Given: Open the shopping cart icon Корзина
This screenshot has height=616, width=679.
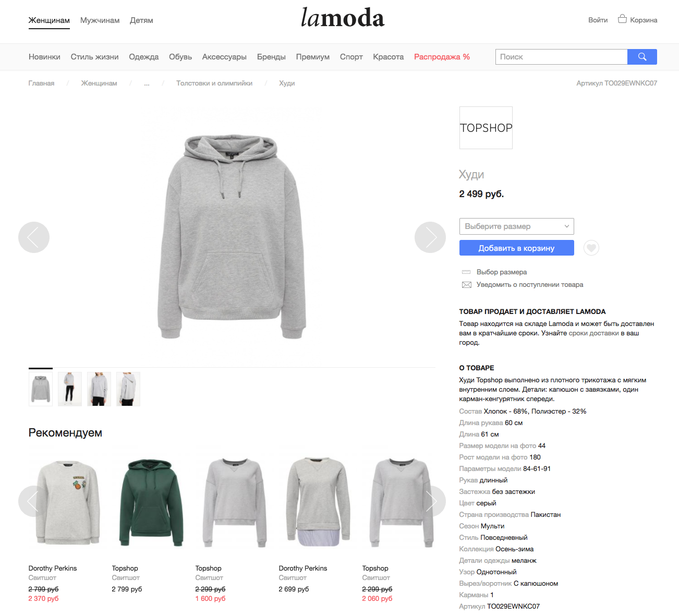Looking at the screenshot, I should pos(622,19).
